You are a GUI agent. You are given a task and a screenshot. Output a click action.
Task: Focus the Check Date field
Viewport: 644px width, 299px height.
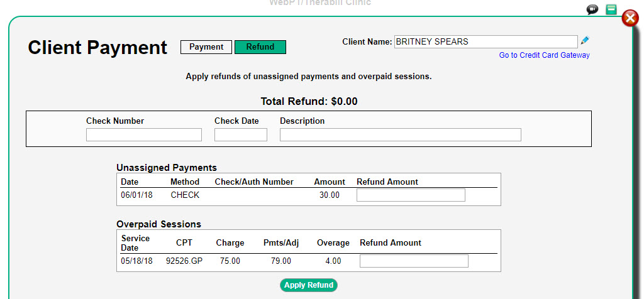[x=241, y=134]
